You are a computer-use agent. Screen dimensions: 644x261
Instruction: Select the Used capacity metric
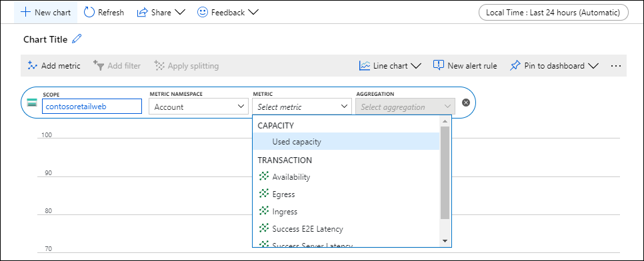click(346, 142)
